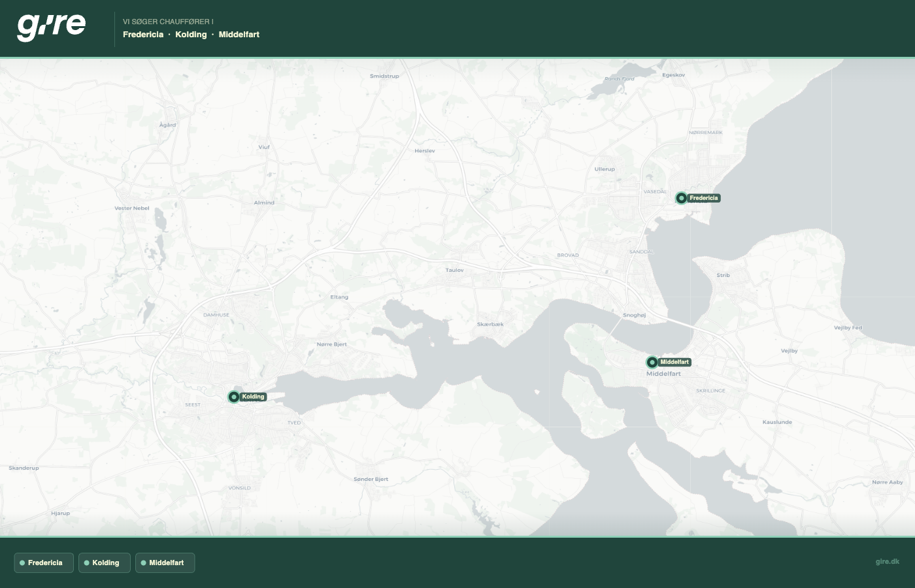Viewport: 915px width, 588px height.
Task: Click the circular Fredericia pin on the map
Action: (681, 198)
